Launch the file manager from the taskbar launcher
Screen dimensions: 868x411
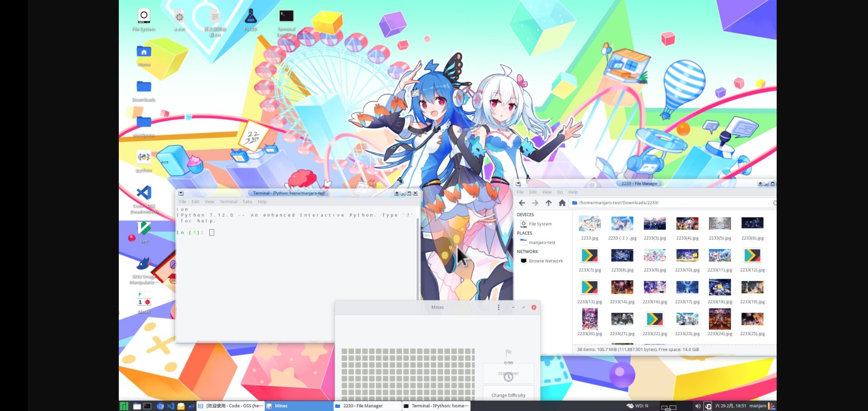coord(137,406)
